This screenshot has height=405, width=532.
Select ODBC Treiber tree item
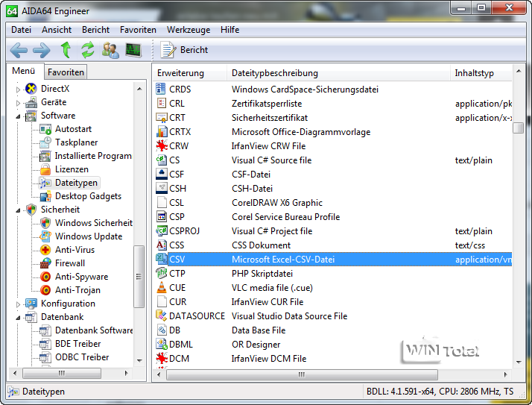[82, 357]
